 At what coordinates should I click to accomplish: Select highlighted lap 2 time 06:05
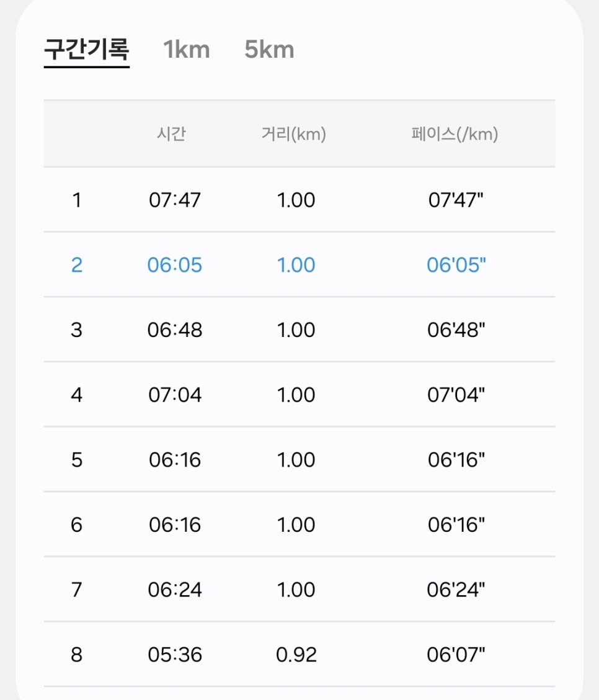[175, 265]
